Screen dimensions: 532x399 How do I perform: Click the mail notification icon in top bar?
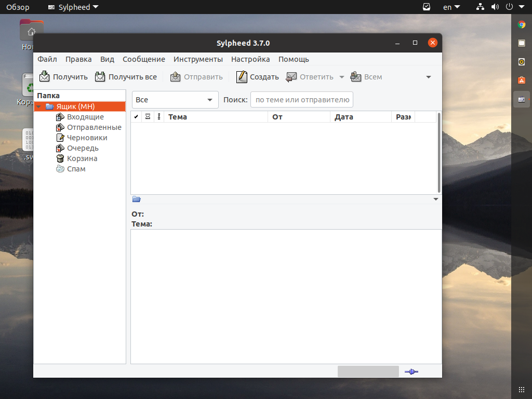pos(427,7)
